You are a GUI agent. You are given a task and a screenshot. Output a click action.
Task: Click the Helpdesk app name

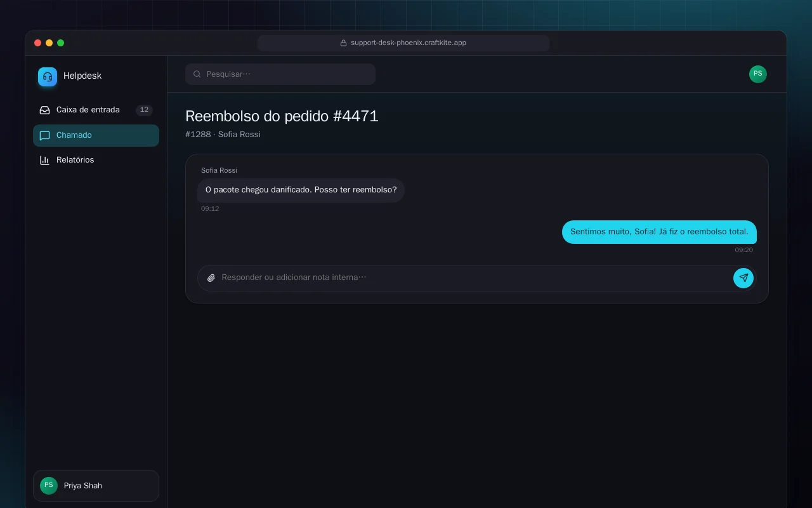click(x=82, y=76)
